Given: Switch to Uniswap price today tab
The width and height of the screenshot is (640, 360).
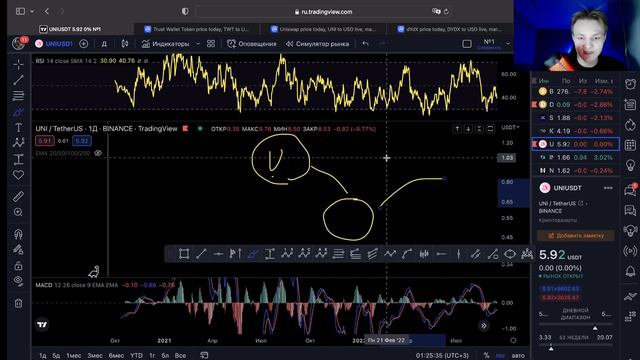Looking at the screenshot, I should point(323,29).
